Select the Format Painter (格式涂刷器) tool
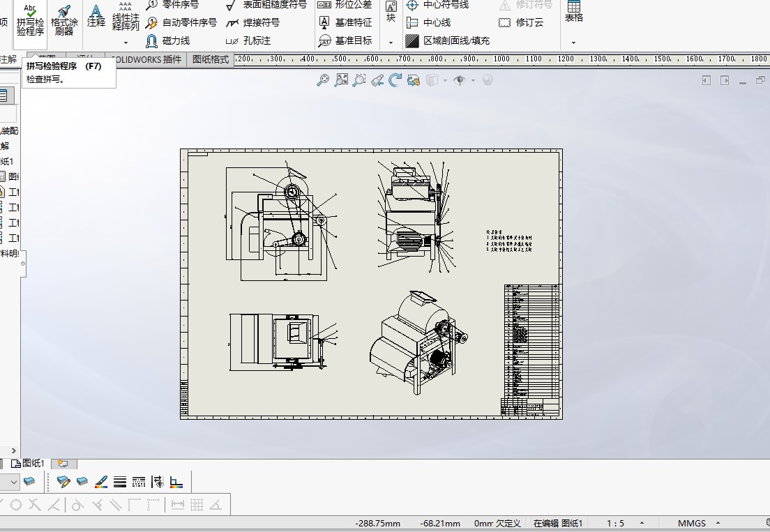Image resolution: width=770 pixels, height=532 pixels. pyautogui.click(x=64, y=21)
